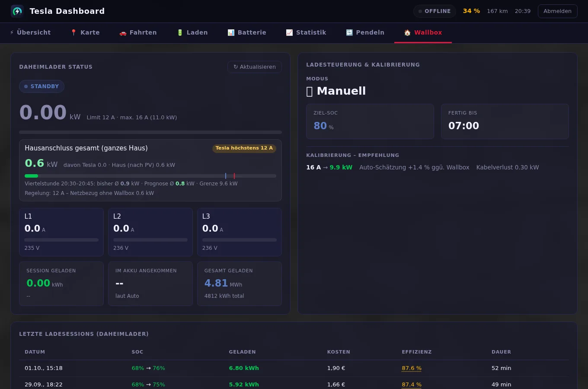Viewport: 588px width, 389px height.
Task: Open Laden via its green battery icon
Action: (x=180, y=32)
